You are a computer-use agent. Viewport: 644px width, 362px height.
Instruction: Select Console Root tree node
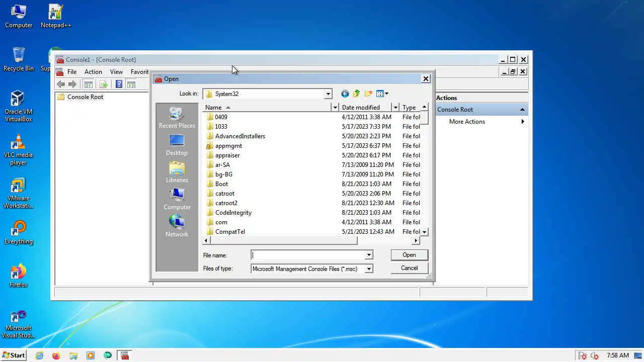[x=85, y=97]
